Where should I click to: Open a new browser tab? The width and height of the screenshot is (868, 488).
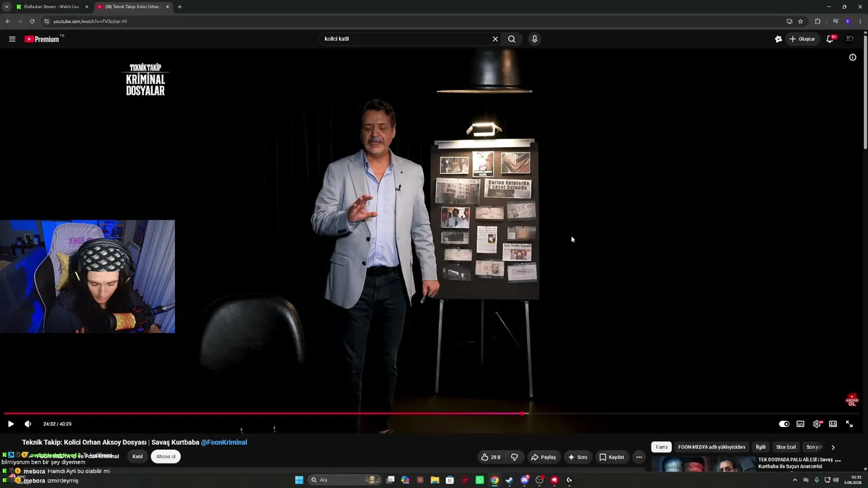180,7
